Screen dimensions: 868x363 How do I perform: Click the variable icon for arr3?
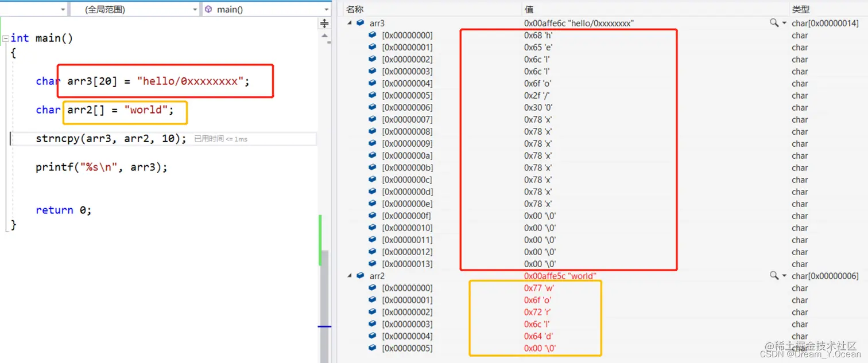point(360,23)
